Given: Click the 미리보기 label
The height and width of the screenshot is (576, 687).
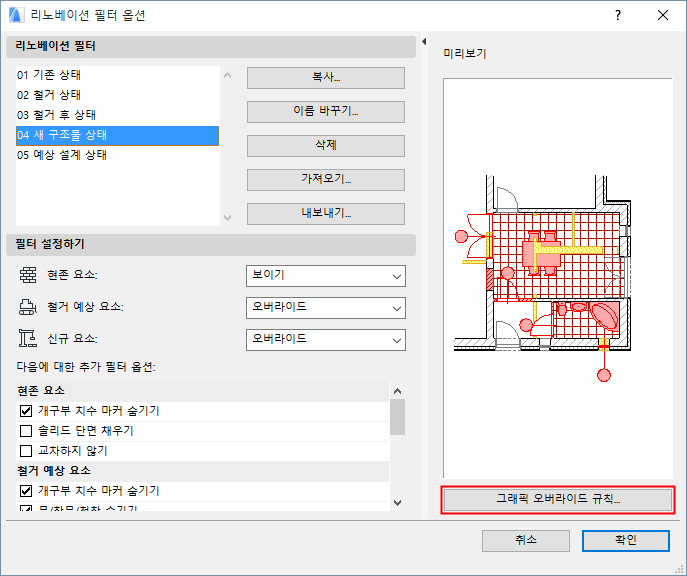Looking at the screenshot, I should pos(465,54).
